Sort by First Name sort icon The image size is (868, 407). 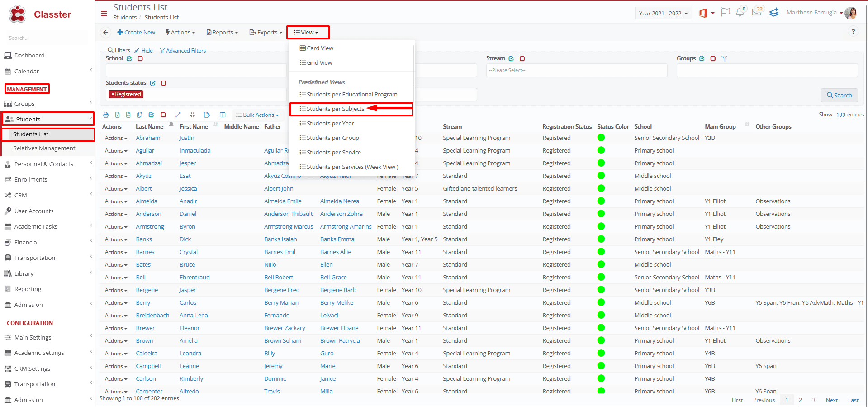[216, 124]
